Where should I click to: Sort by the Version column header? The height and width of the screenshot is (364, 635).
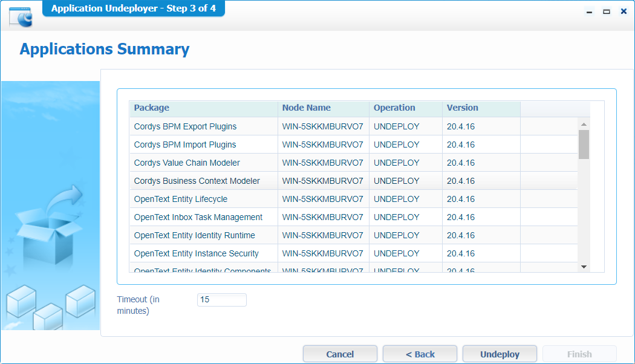pos(481,108)
